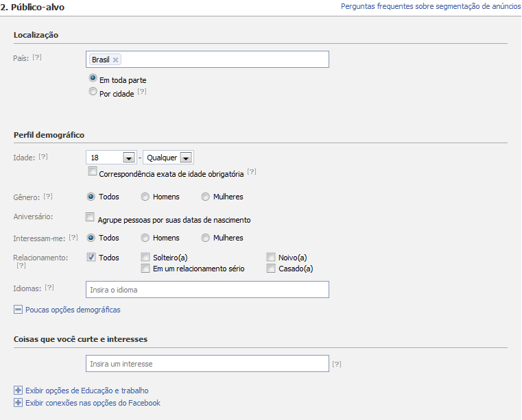Image resolution: width=522 pixels, height=420 pixels.
Task: Select Mulheres under Gênero
Action: 206,197
